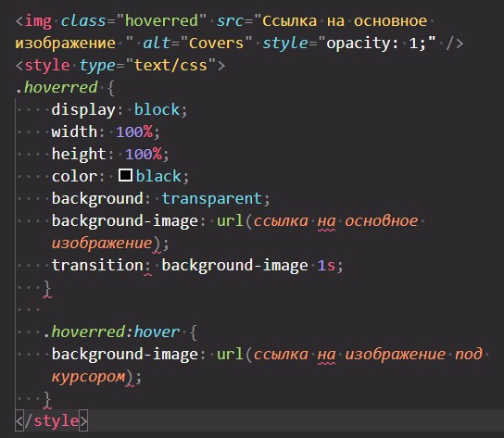
Task: Click the inline style value 'opacity: 1;'
Action: 376,44
